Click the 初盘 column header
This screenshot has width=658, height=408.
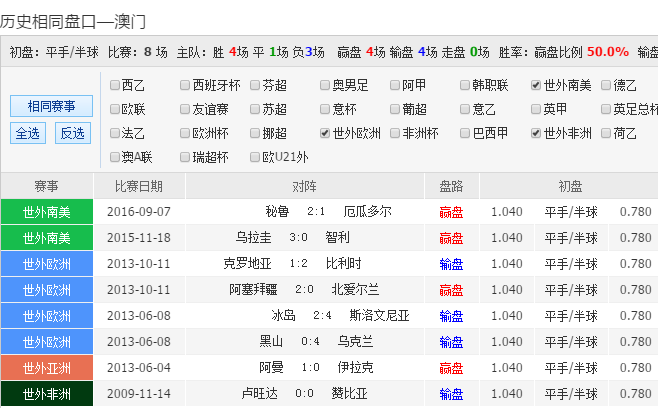pyautogui.click(x=570, y=186)
